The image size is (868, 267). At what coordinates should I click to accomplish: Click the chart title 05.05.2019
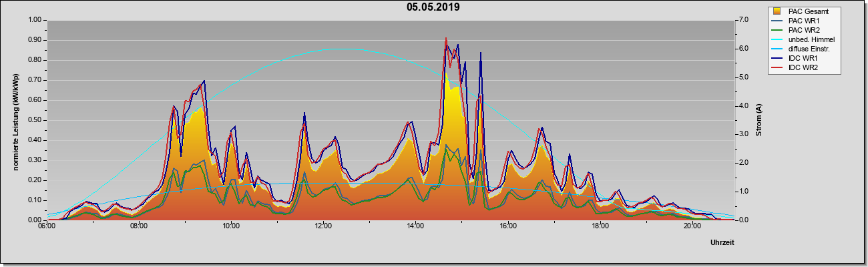(433, 8)
